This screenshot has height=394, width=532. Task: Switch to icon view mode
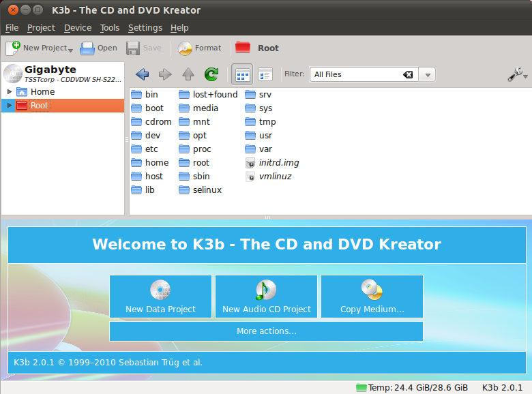[x=242, y=74]
